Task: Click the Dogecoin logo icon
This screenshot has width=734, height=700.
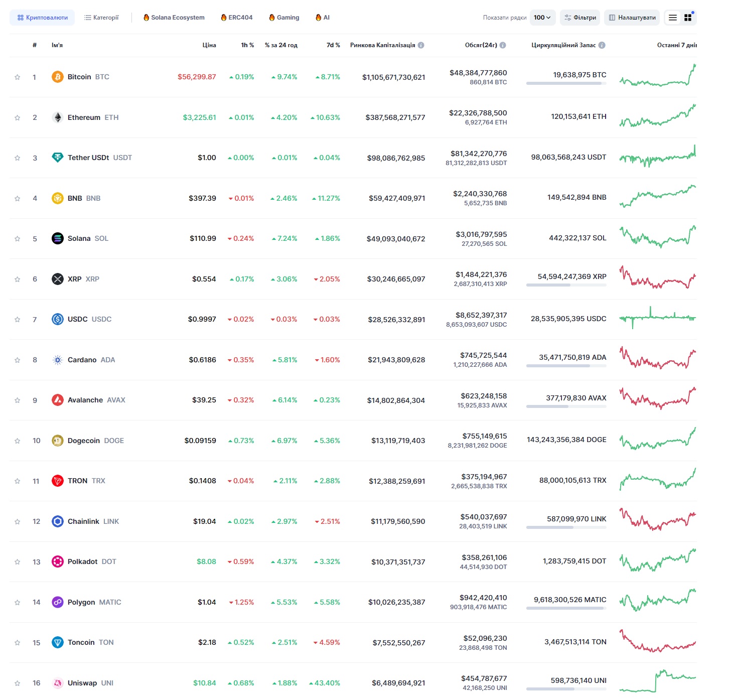Action: tap(58, 441)
